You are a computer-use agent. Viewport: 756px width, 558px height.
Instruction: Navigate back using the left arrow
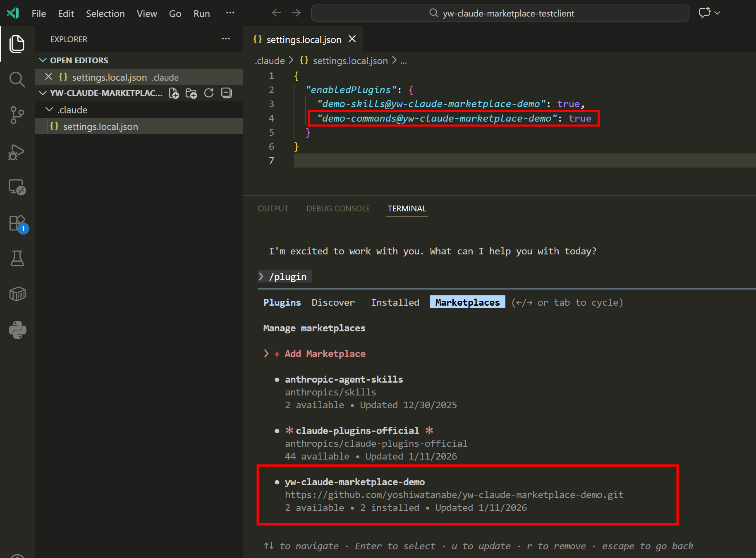coord(276,13)
